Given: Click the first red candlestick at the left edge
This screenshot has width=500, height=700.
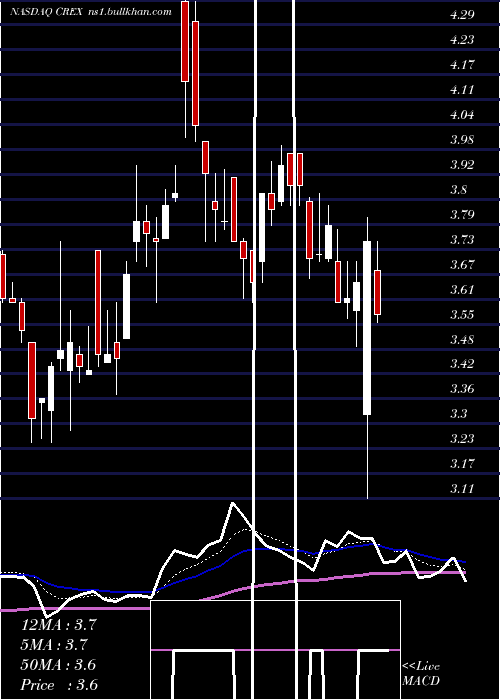Looking at the screenshot, I should pyautogui.click(x=3, y=277).
